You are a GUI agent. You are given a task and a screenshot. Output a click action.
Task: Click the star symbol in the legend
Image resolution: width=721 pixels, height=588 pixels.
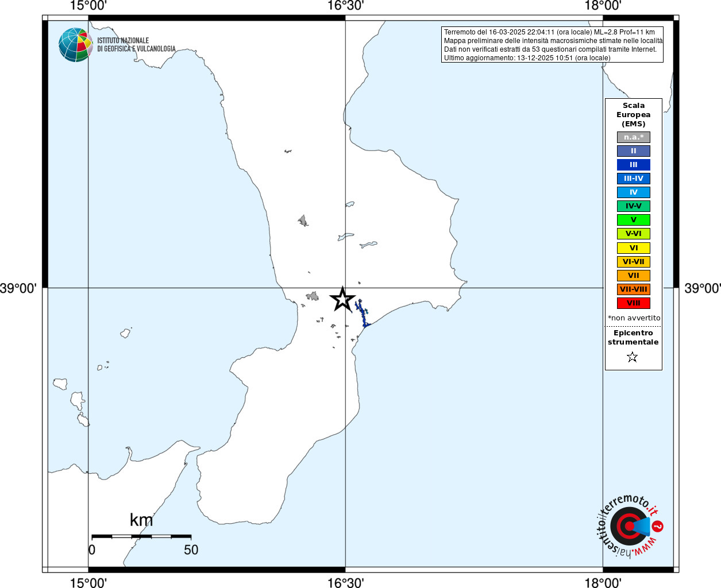(x=633, y=357)
